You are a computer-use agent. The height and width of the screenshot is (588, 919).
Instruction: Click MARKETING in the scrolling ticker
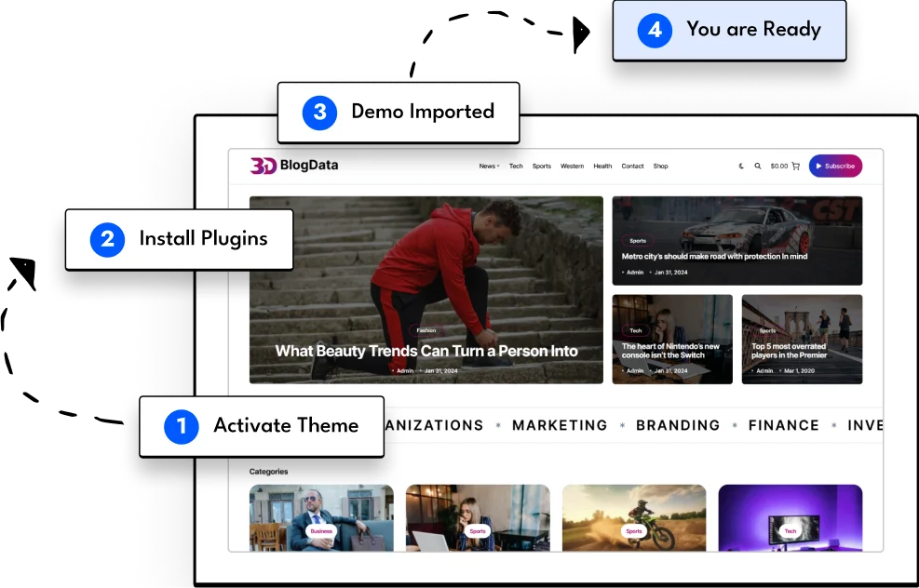[x=560, y=425]
